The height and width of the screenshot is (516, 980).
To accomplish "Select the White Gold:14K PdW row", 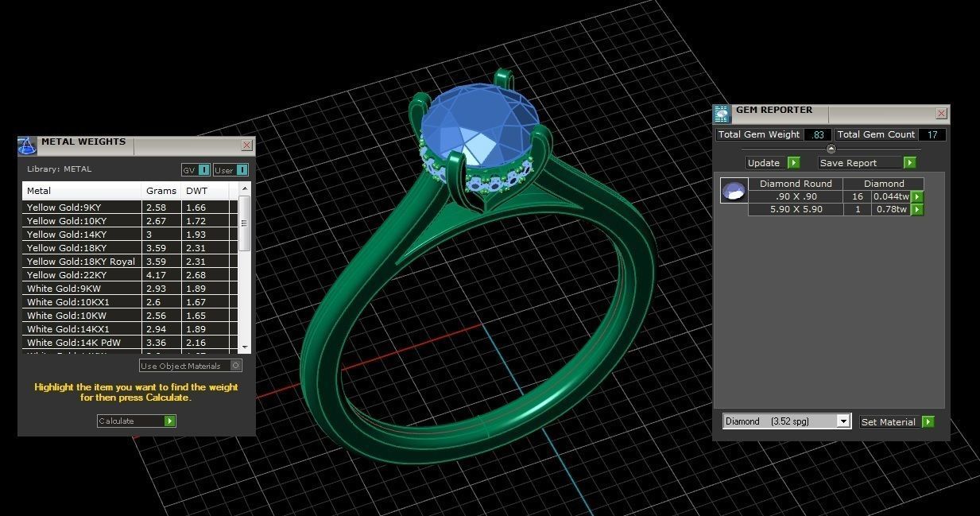I will point(130,343).
